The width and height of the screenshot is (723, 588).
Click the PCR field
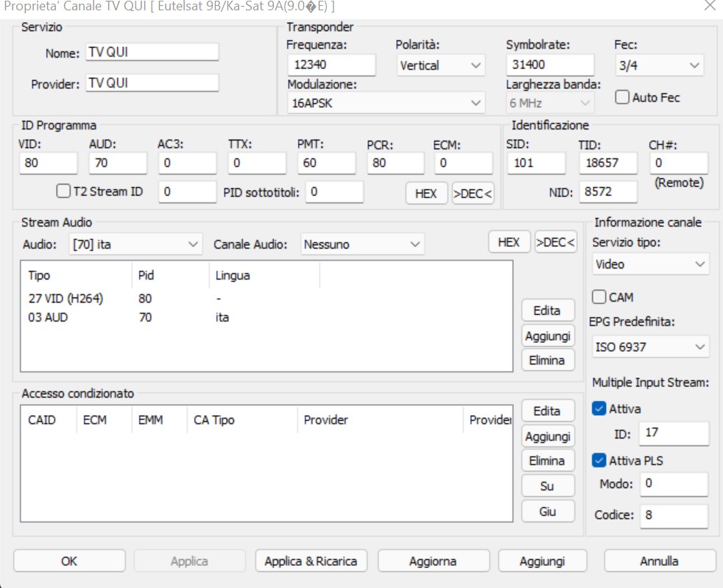395,163
